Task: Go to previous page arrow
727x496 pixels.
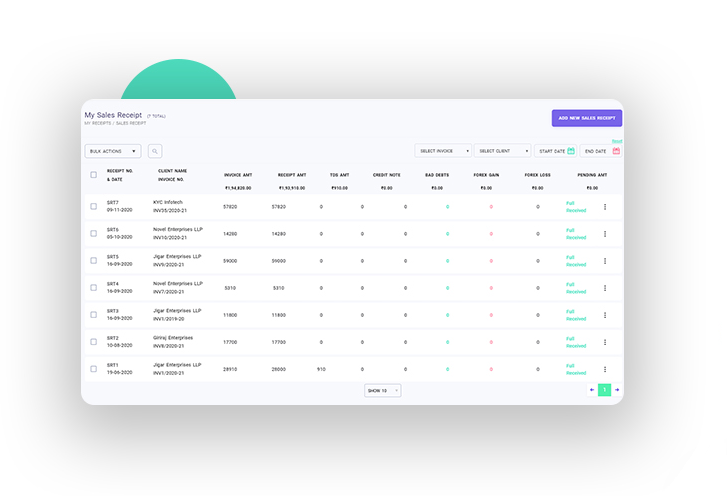Action: coord(592,390)
